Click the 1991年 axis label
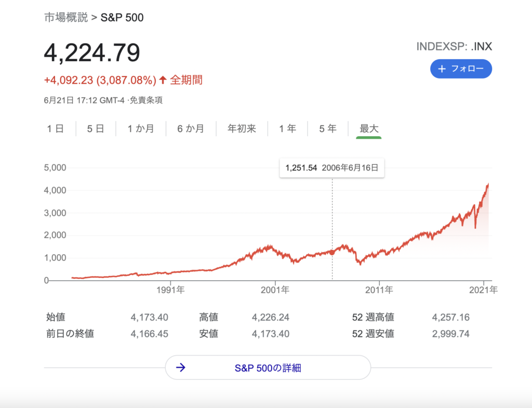The image size is (532, 408). 170,290
